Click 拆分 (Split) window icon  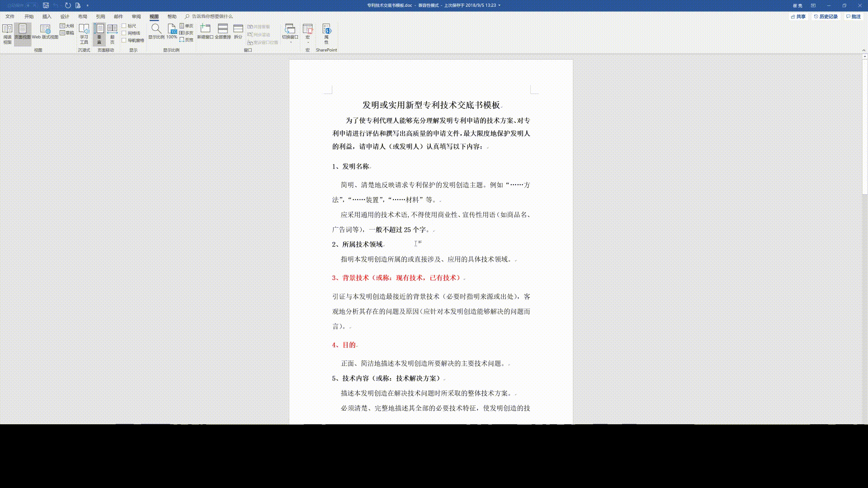tap(238, 32)
